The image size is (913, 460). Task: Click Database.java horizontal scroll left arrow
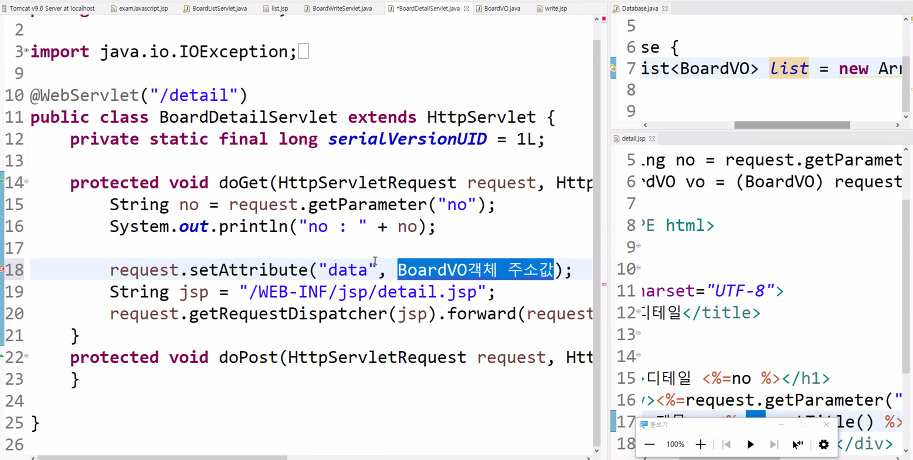(645, 125)
